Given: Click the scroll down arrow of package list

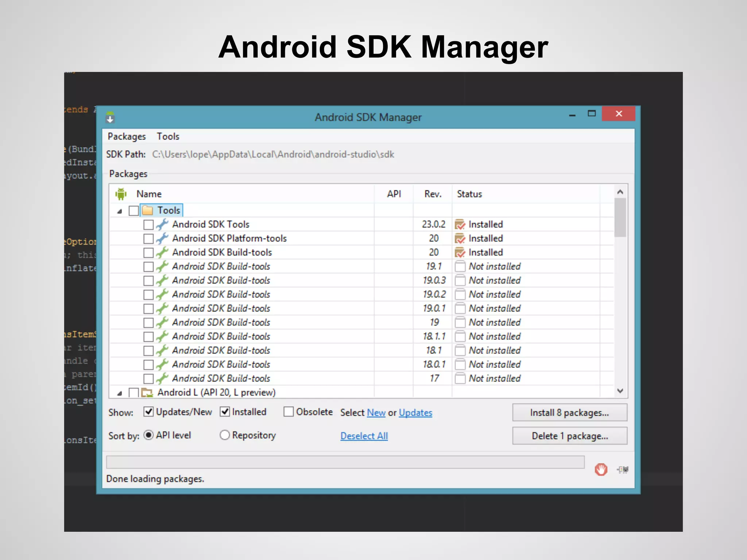Looking at the screenshot, I should tap(620, 391).
